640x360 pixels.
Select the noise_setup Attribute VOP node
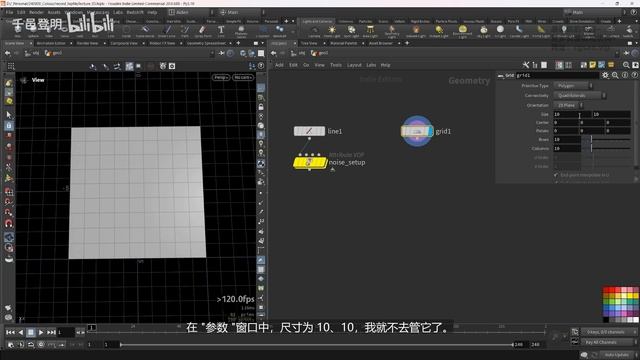point(310,162)
